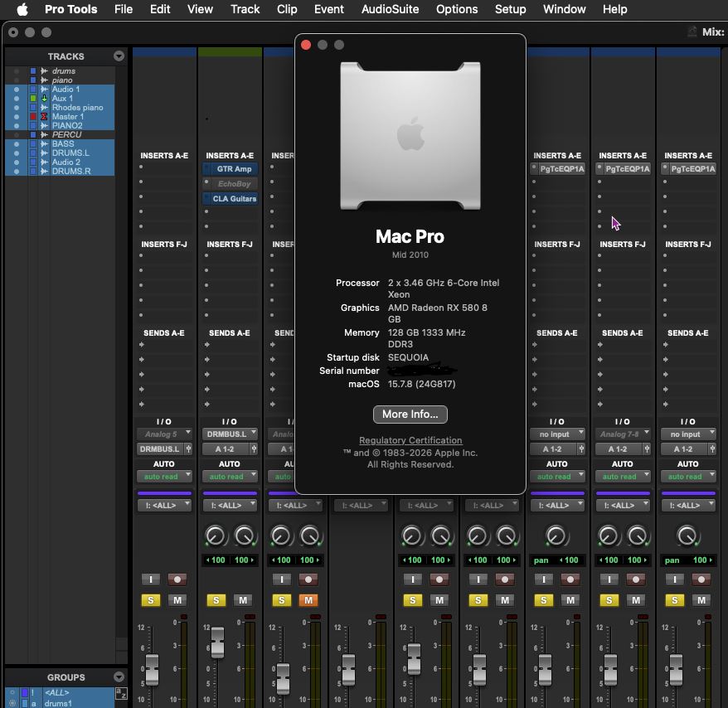The width and height of the screenshot is (728, 708).
Task: Open the Window menu
Action: point(564,9)
